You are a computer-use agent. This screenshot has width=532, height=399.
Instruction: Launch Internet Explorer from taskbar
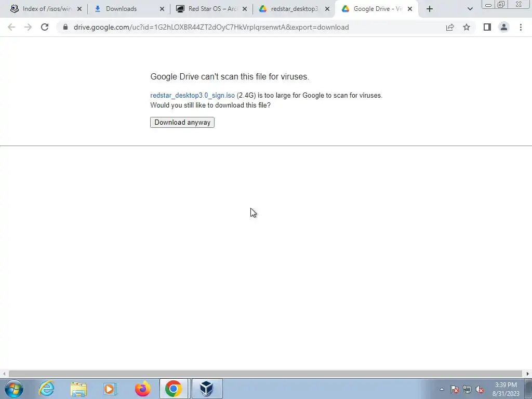(x=47, y=389)
